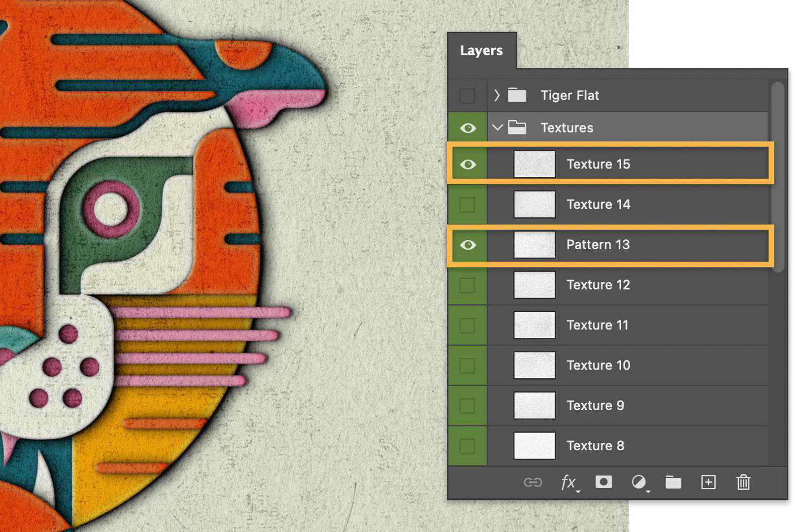Create a new adjustment layer
Screen dimensions: 805x532
coord(638,482)
